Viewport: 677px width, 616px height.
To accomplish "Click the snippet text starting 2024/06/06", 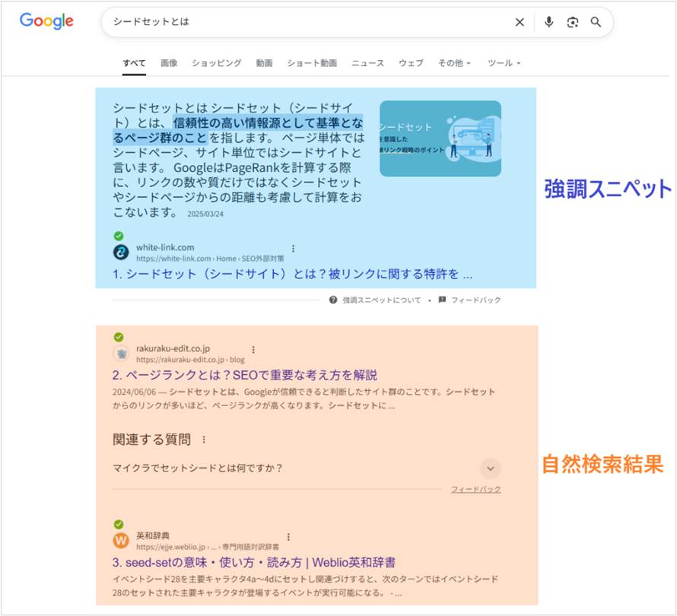I will [x=304, y=398].
